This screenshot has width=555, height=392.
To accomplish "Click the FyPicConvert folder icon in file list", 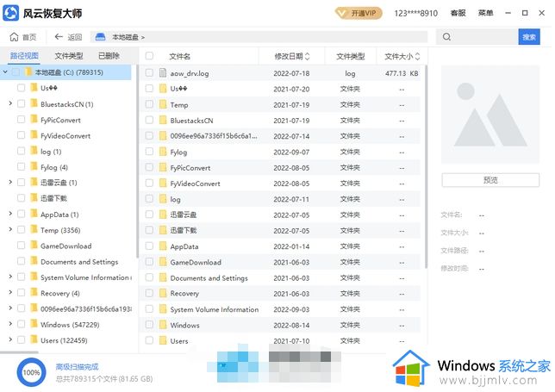I will [x=163, y=168].
